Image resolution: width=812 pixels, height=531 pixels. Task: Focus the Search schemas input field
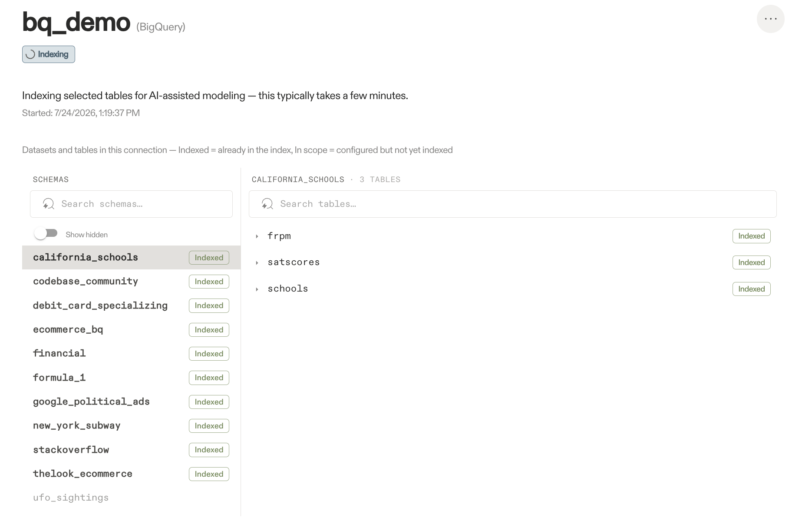[131, 204]
